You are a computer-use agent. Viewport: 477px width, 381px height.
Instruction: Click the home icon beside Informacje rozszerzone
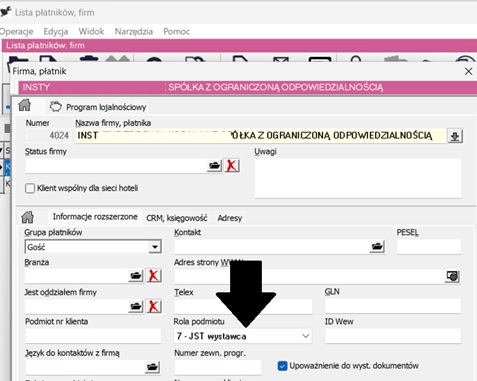(27, 217)
